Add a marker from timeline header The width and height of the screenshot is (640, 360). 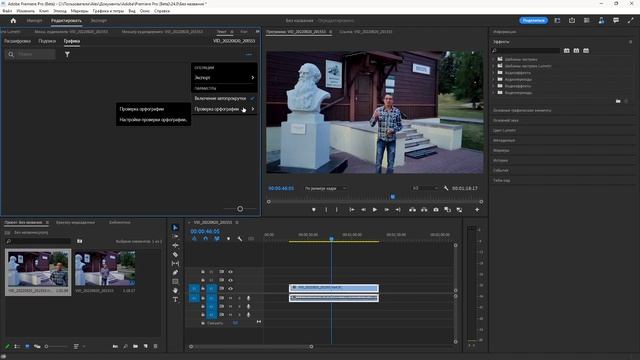click(x=228, y=239)
